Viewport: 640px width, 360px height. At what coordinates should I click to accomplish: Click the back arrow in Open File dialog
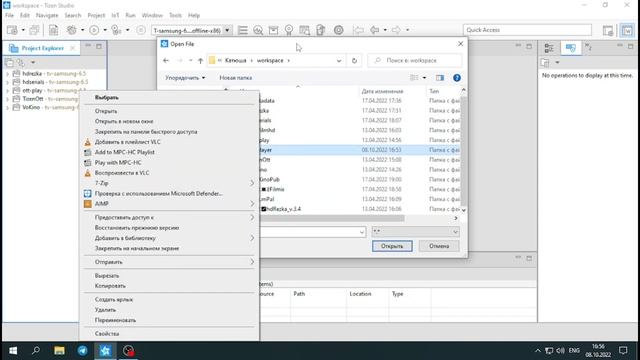coord(166,60)
